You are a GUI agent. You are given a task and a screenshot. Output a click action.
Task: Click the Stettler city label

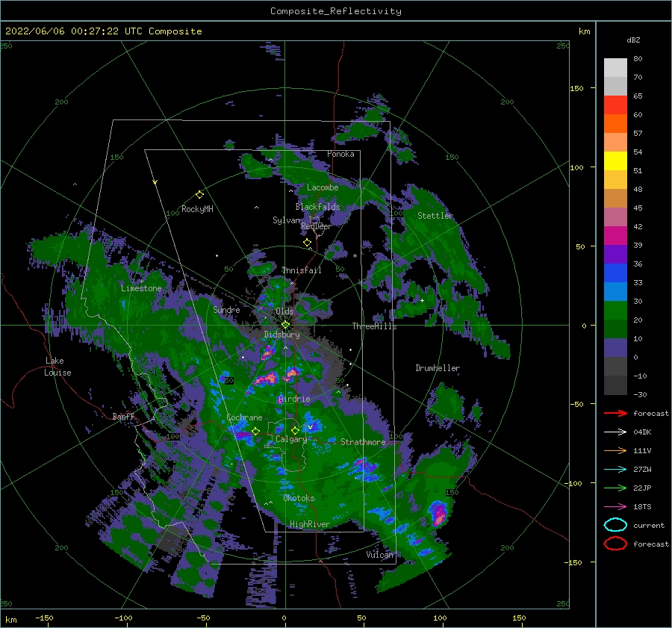[435, 216]
